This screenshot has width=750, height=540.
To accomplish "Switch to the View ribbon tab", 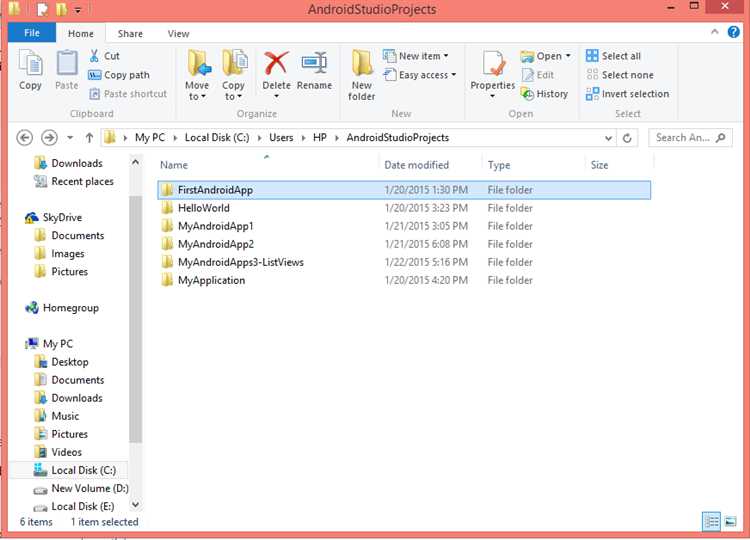I will click(x=178, y=33).
